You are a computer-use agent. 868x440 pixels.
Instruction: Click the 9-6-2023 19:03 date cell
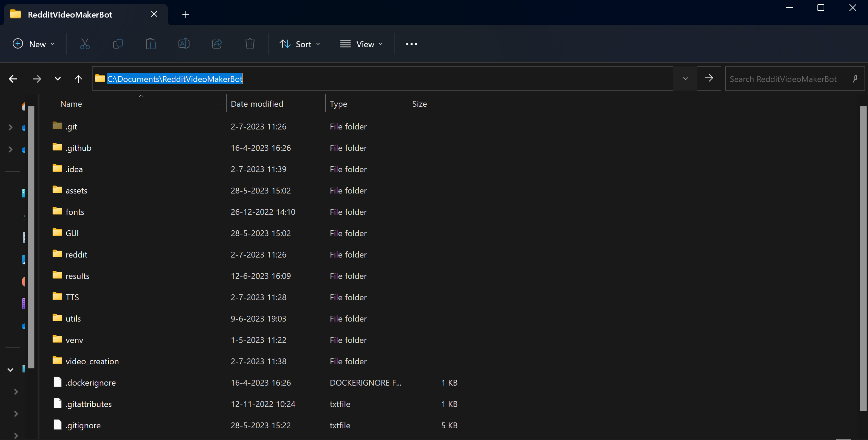[x=258, y=319]
